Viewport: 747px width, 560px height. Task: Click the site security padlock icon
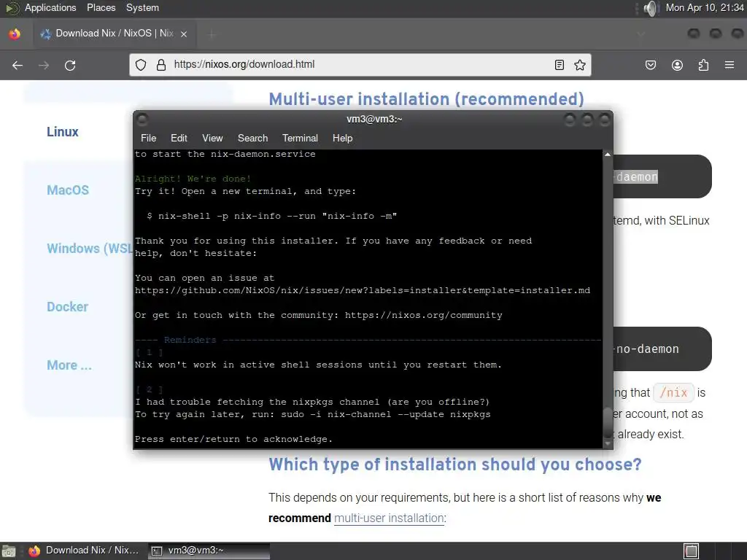161,65
